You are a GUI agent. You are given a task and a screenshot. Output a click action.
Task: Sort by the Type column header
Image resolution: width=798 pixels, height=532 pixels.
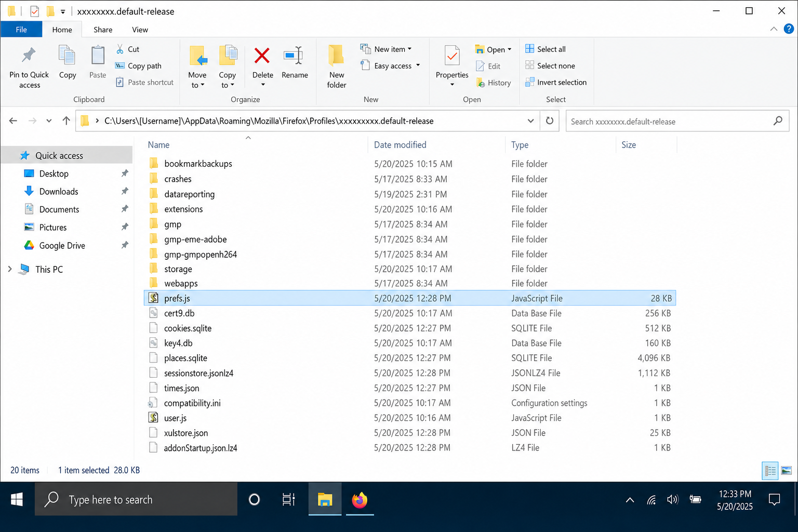coord(520,145)
